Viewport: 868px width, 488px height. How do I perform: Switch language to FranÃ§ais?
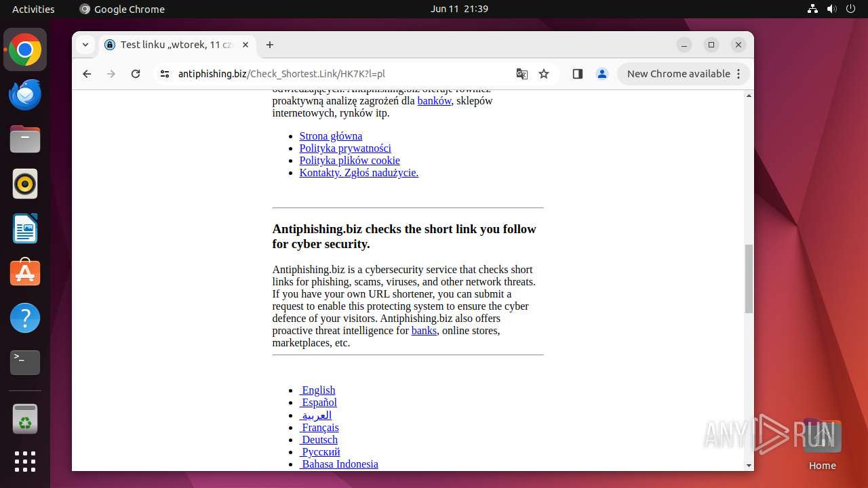coord(319,427)
